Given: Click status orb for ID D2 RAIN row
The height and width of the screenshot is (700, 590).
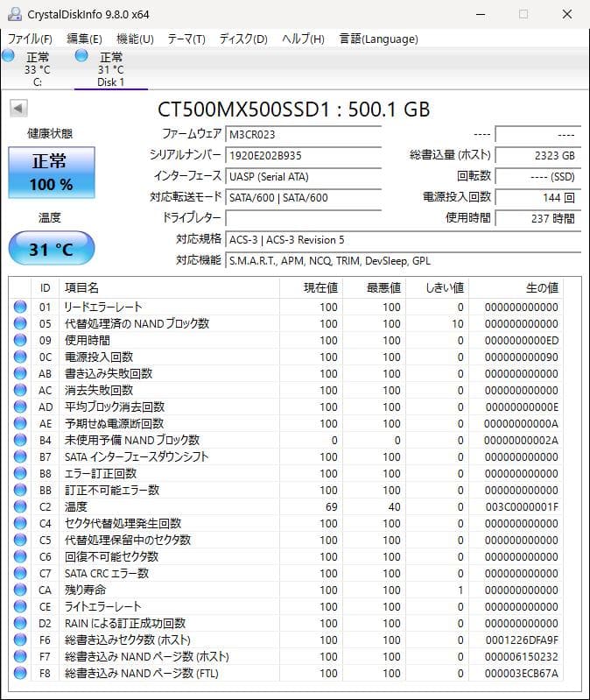Looking at the screenshot, I should pos(20,623).
